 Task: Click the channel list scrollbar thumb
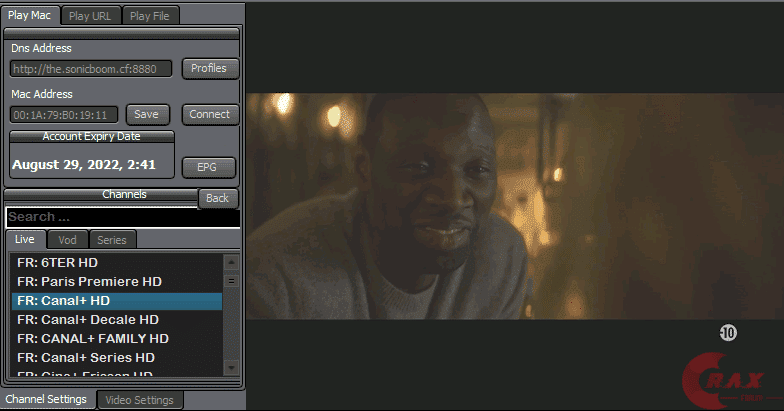pyautogui.click(x=231, y=281)
